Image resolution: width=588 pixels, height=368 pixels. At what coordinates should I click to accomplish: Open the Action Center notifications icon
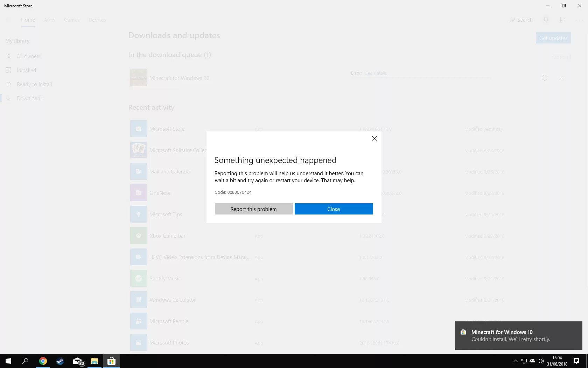coord(576,361)
